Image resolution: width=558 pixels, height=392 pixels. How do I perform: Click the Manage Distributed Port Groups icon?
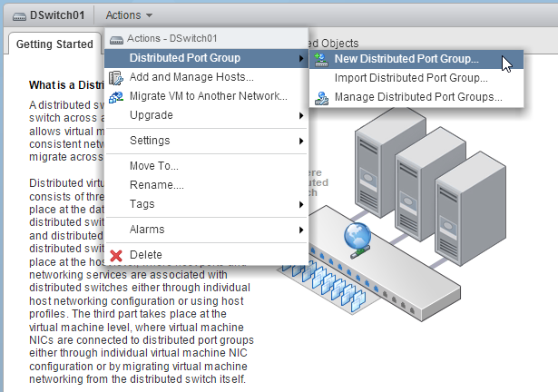pos(321,97)
